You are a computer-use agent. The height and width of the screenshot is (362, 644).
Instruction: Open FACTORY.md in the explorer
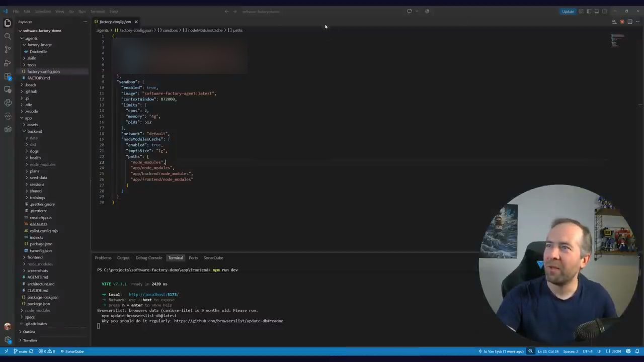click(x=39, y=78)
